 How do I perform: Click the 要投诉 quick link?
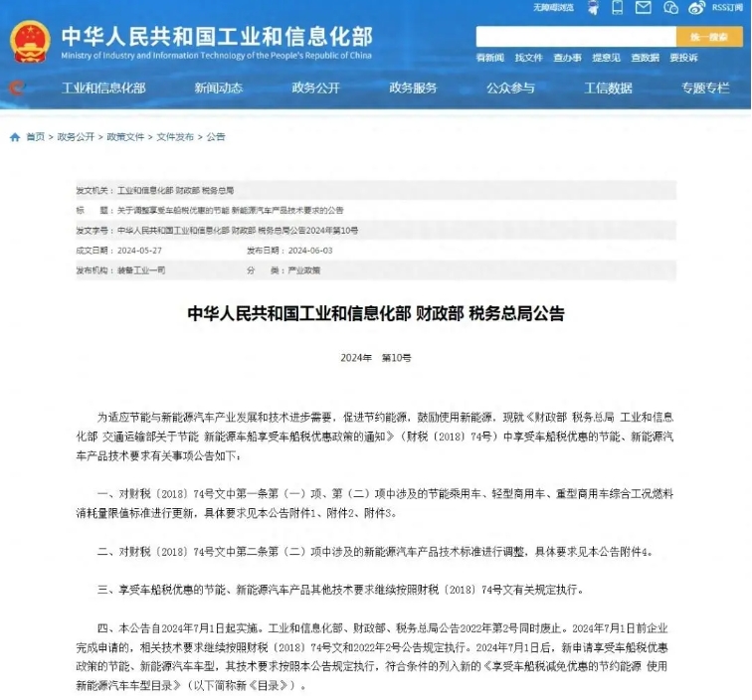[684, 58]
